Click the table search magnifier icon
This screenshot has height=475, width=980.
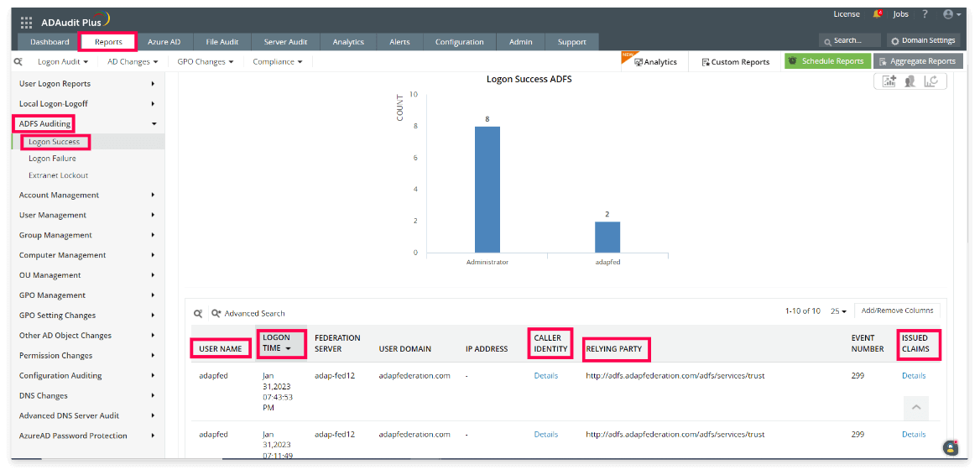tap(197, 313)
